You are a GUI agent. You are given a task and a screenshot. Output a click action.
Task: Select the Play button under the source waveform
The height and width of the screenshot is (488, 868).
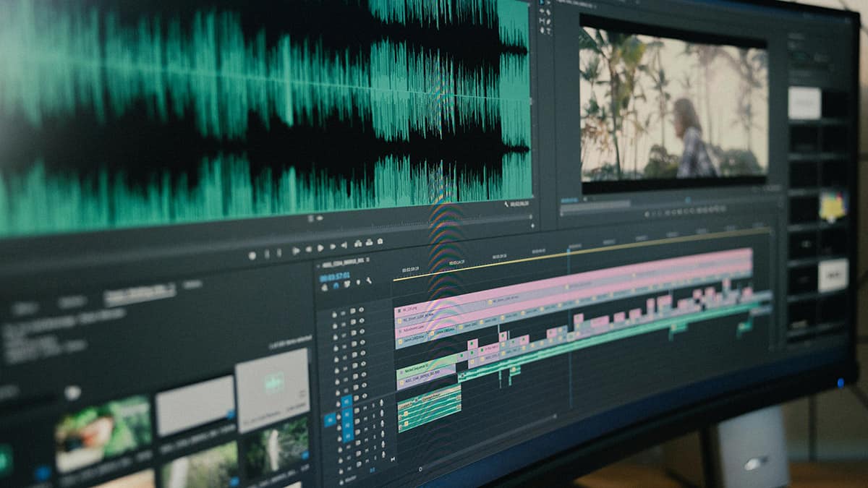point(319,247)
